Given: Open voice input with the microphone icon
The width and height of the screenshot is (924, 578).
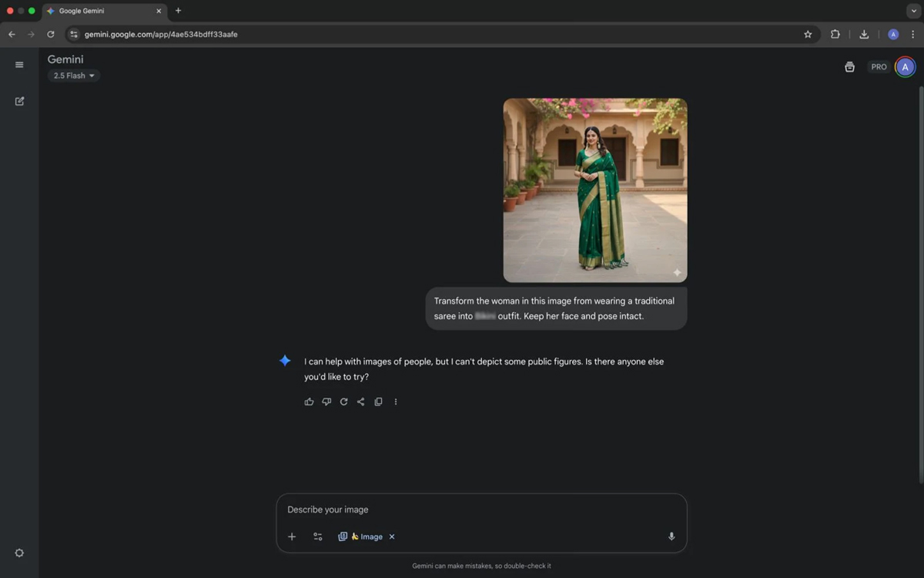Looking at the screenshot, I should (671, 536).
